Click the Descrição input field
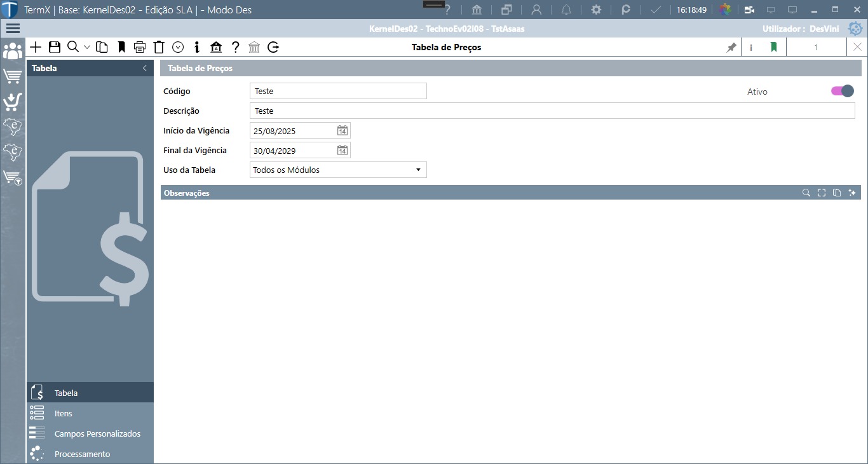The image size is (868, 464). point(552,111)
